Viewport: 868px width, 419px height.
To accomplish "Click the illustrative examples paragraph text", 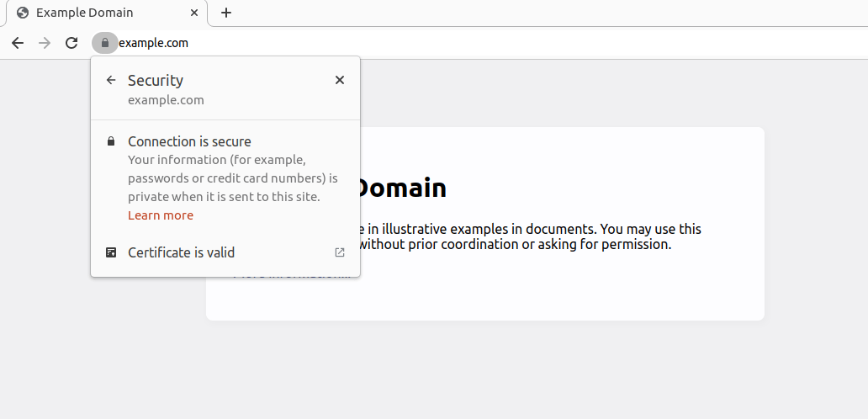I will 530,236.
